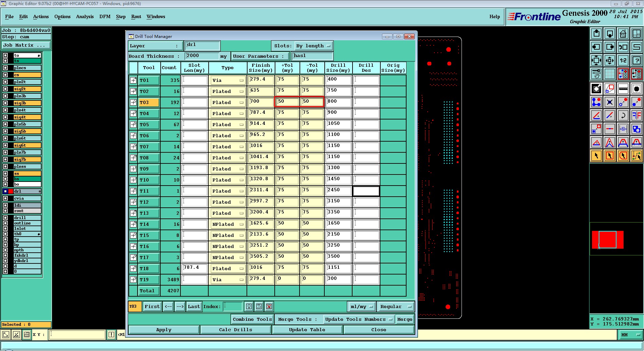Viewport: 644px width, 351px height.
Task: Open the Type dropdown for tool T14
Action: 228,224
